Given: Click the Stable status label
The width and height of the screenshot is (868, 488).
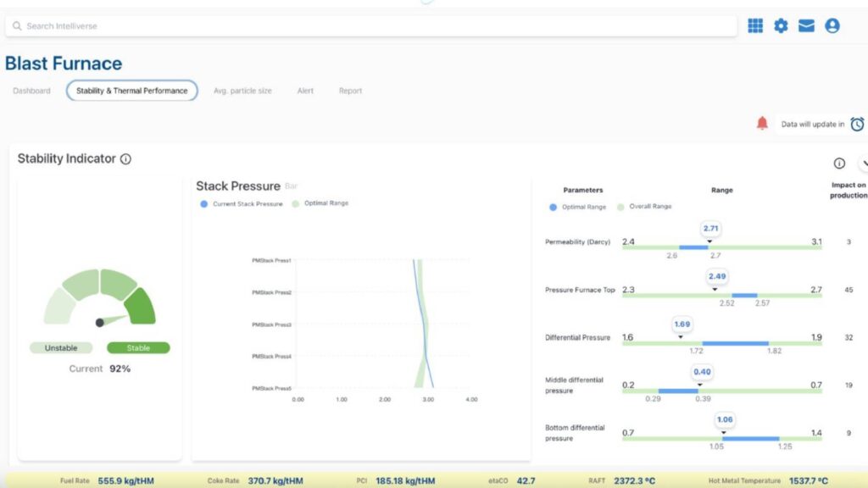Looking at the screenshot, I should tap(138, 347).
